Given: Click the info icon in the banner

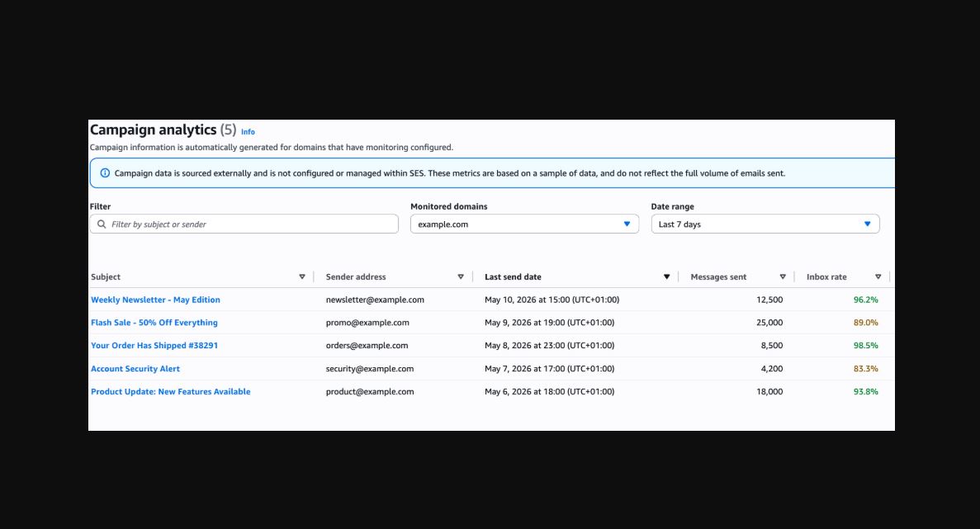Looking at the screenshot, I should (105, 173).
